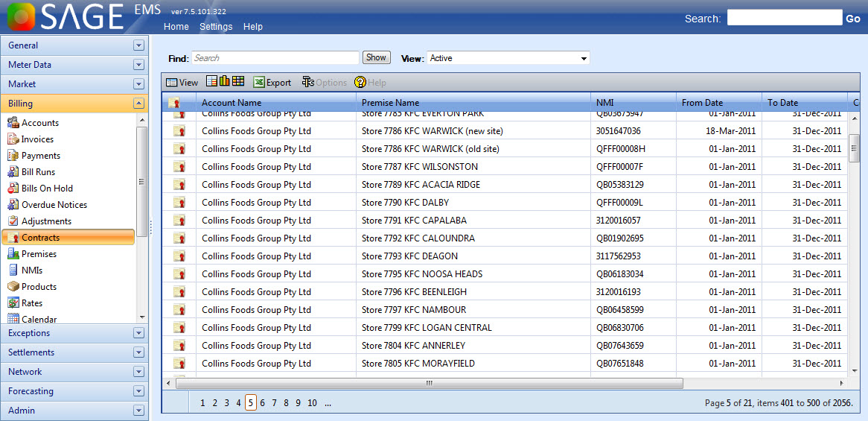Click the contract icon for KFC NAMBOUR row
This screenshot has width=868, height=421.
pos(179,309)
